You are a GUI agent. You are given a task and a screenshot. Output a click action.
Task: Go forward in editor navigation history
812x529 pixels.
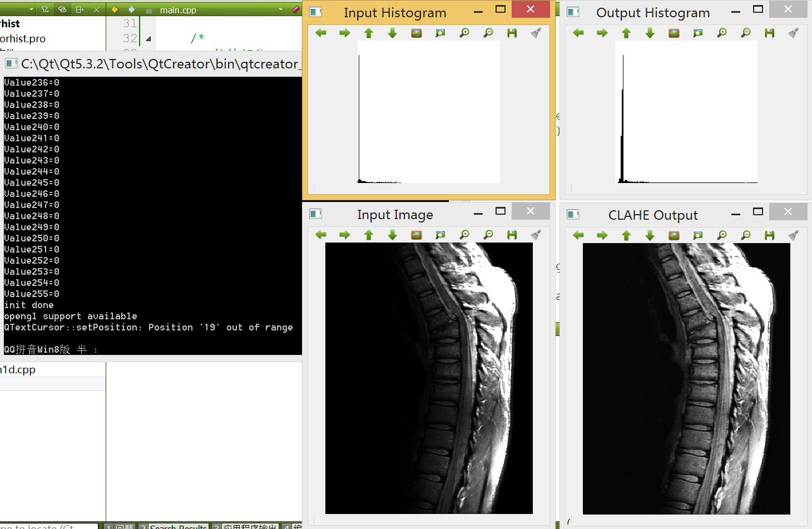click(x=132, y=9)
